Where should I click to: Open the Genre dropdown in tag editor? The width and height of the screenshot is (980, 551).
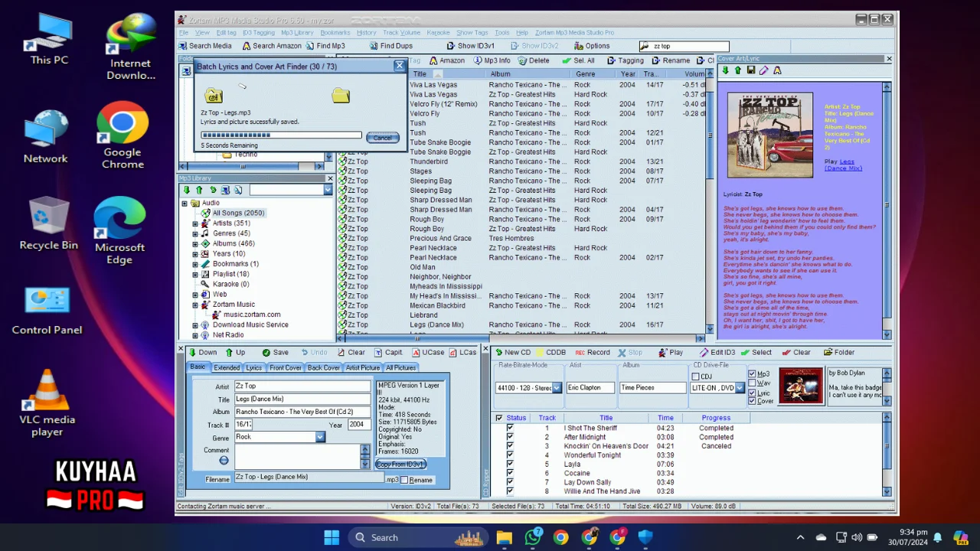(x=320, y=437)
